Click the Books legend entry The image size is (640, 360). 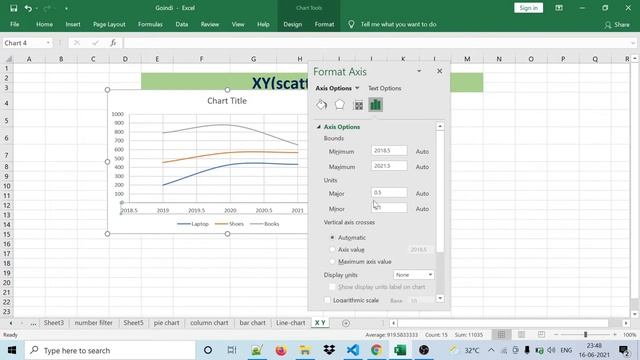pos(264,224)
